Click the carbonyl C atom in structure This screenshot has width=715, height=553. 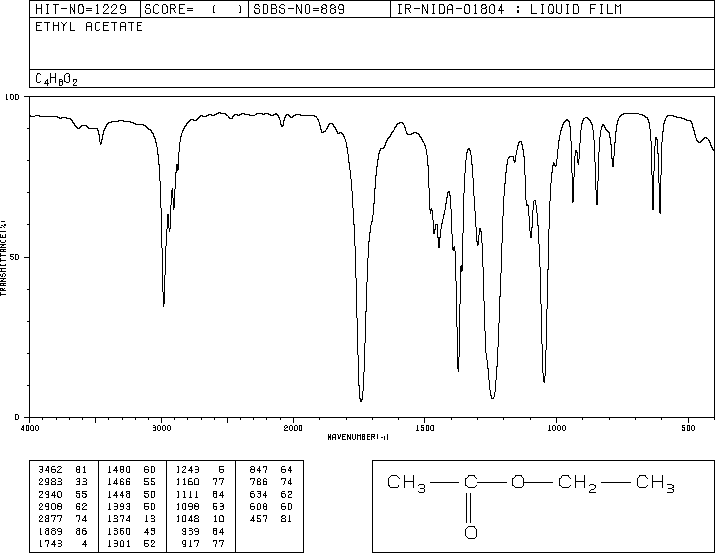click(x=471, y=482)
